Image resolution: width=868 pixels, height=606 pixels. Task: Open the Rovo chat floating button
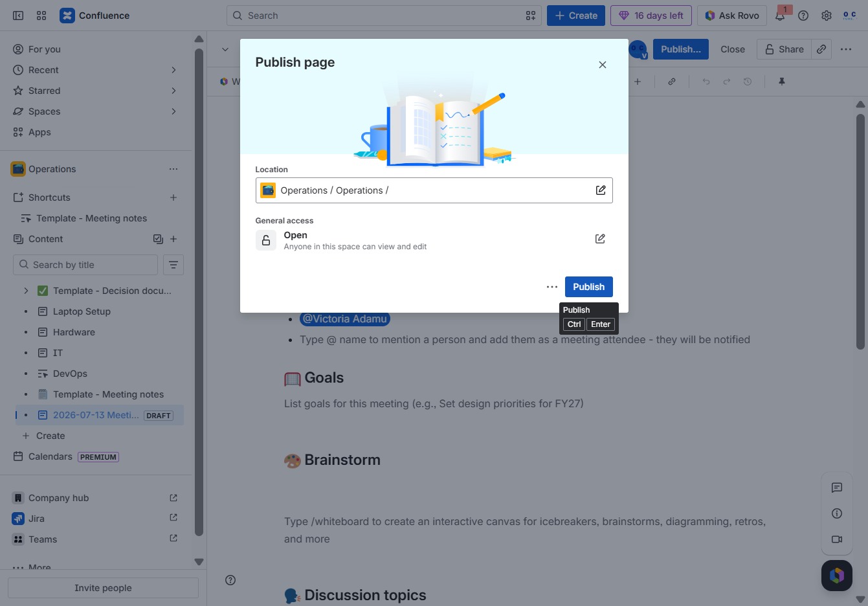click(x=837, y=575)
